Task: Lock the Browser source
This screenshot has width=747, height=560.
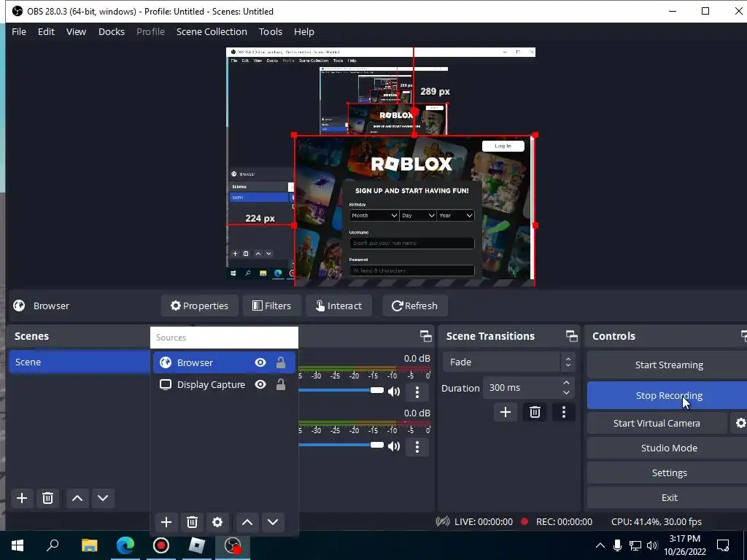Action: [x=281, y=363]
